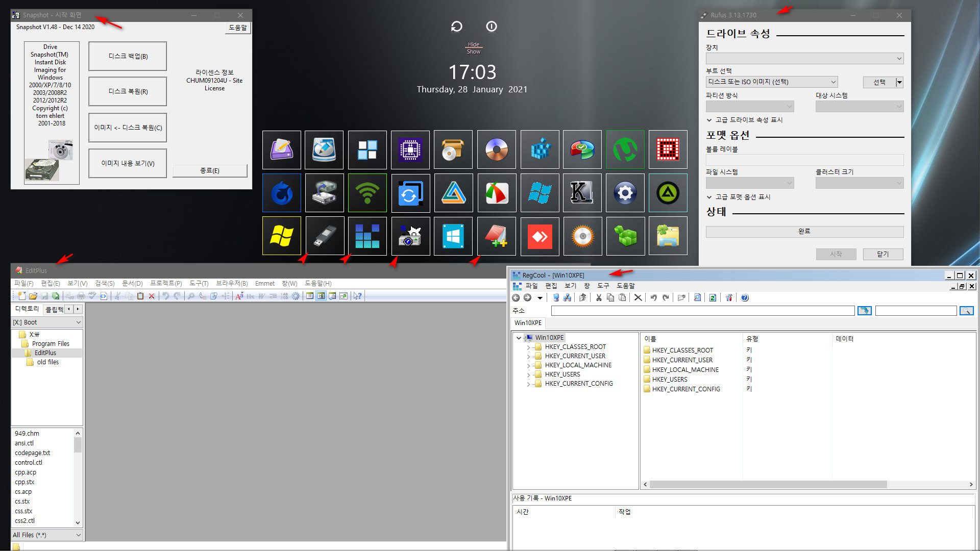The height and width of the screenshot is (551, 980).
Task: Click the Rufus status bar showing 완료
Action: pos(804,232)
